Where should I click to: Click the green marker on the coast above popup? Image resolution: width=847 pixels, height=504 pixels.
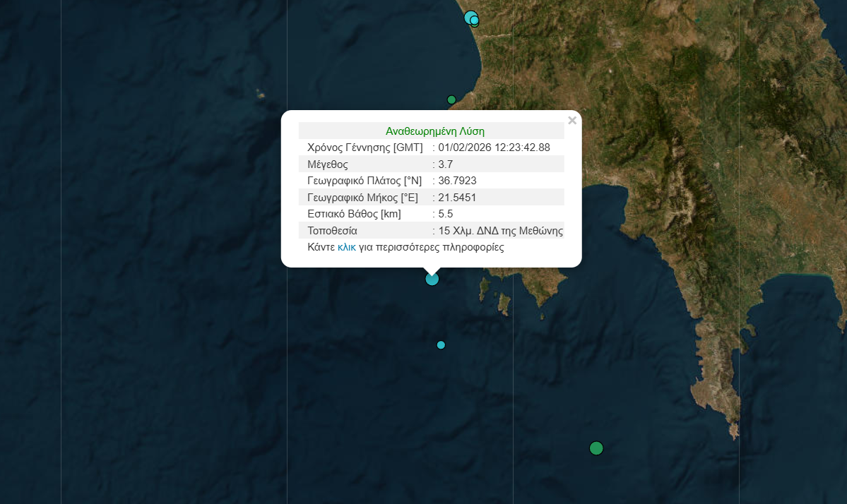(x=451, y=100)
